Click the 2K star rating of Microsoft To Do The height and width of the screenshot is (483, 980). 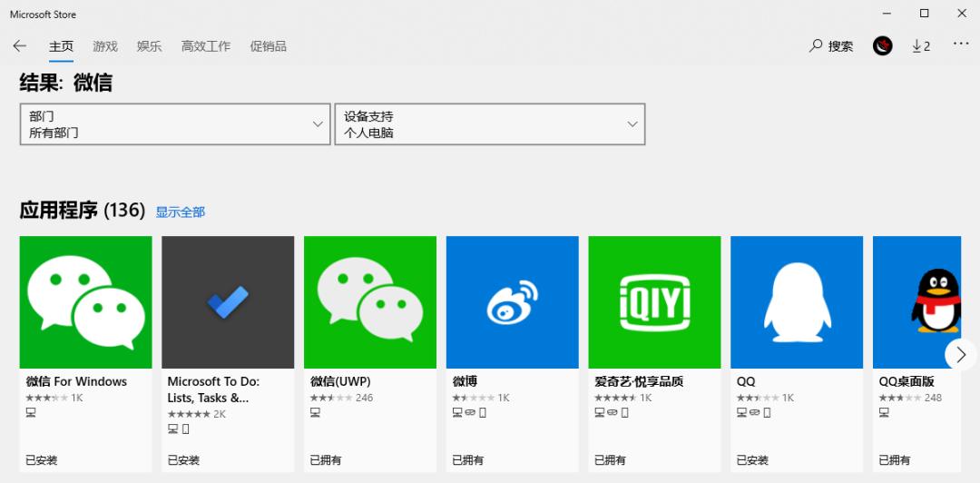click(x=197, y=414)
